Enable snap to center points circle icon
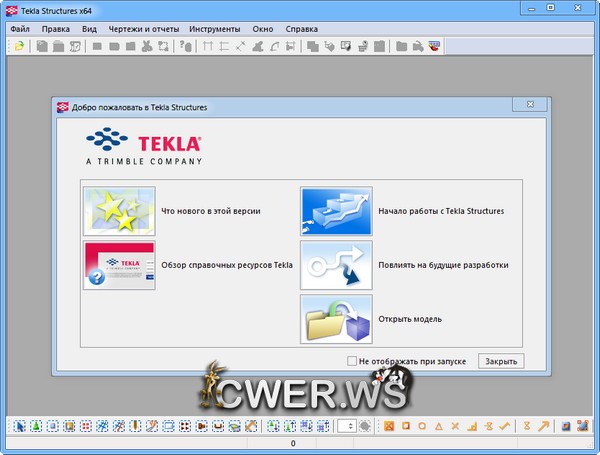This screenshot has height=455, width=600. point(422,426)
